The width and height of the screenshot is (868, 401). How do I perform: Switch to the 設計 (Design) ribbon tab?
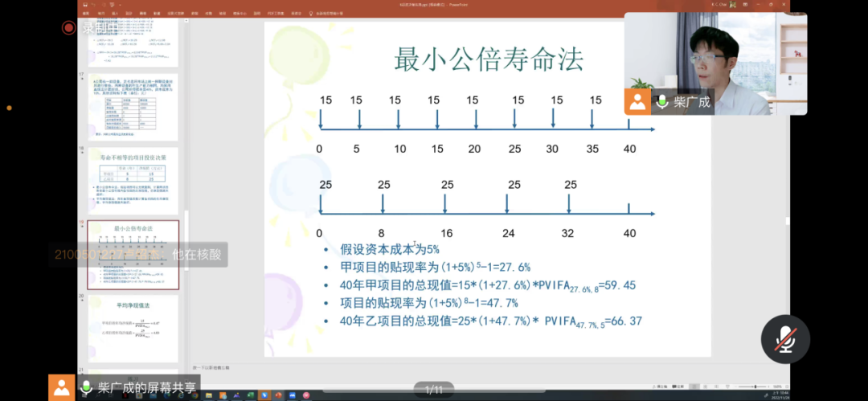tap(129, 13)
